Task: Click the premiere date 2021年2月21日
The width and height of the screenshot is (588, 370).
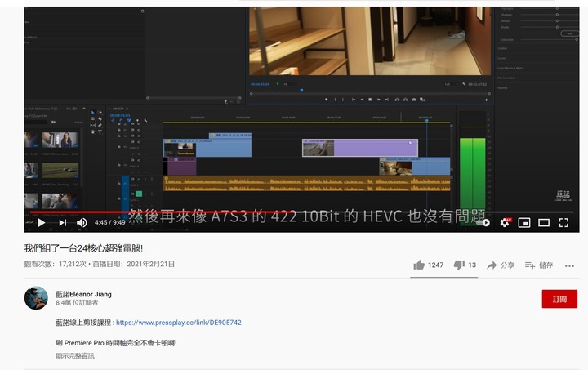Action: [x=151, y=264]
